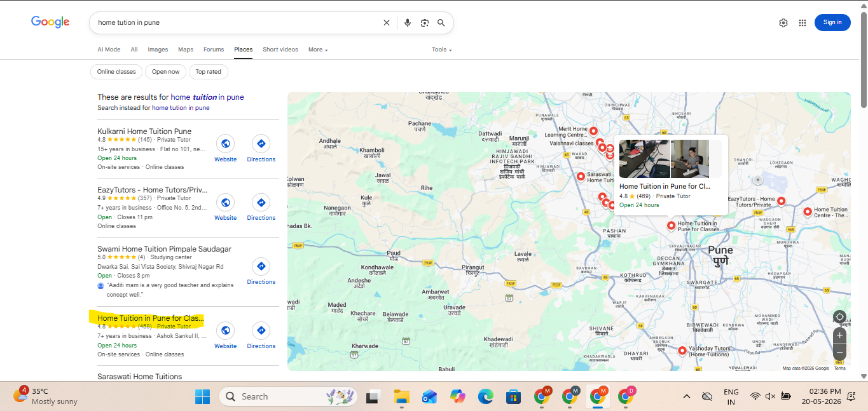This screenshot has height=411, width=868.
Task: Open Microsoft Store from taskbar
Action: (514, 396)
